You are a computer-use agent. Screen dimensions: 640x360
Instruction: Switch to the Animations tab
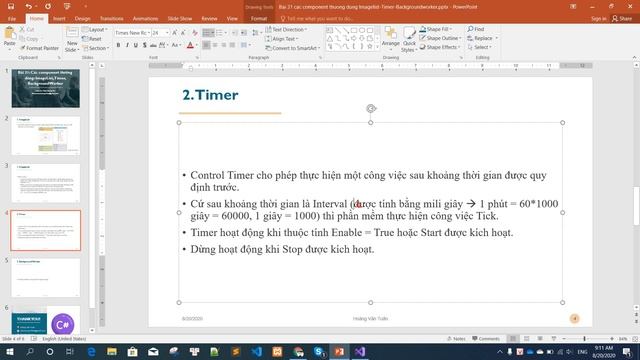tap(145, 18)
